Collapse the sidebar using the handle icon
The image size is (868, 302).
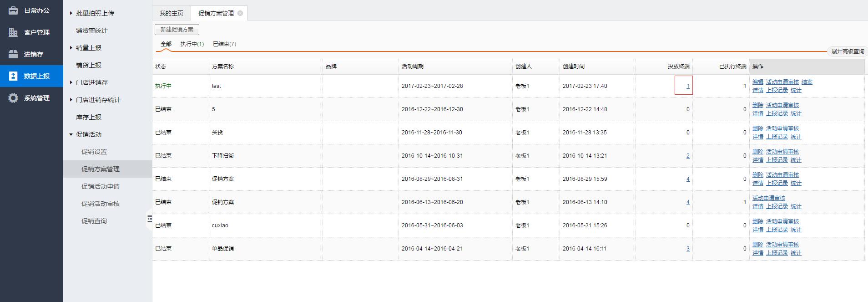coord(149,219)
